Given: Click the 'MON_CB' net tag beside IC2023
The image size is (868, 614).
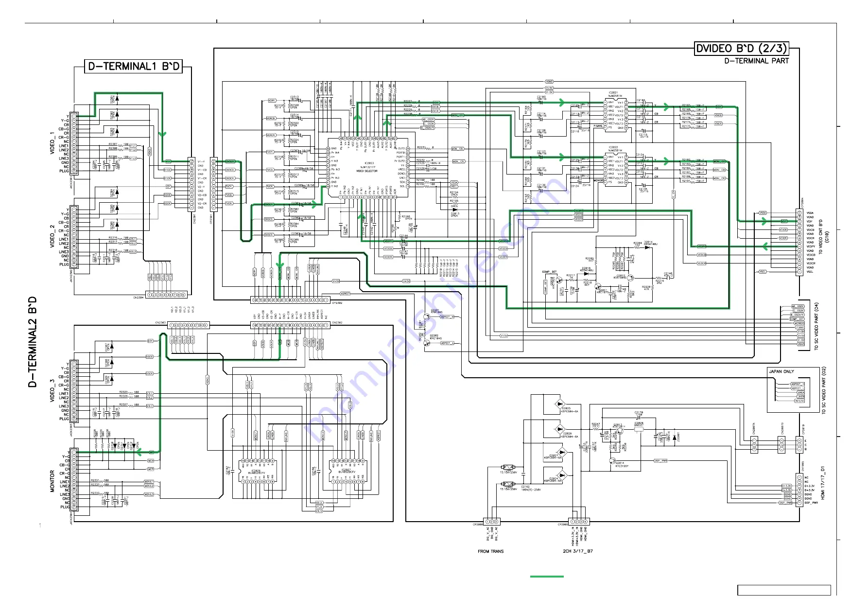Looking at the screenshot, I should pyautogui.click(x=458, y=149).
